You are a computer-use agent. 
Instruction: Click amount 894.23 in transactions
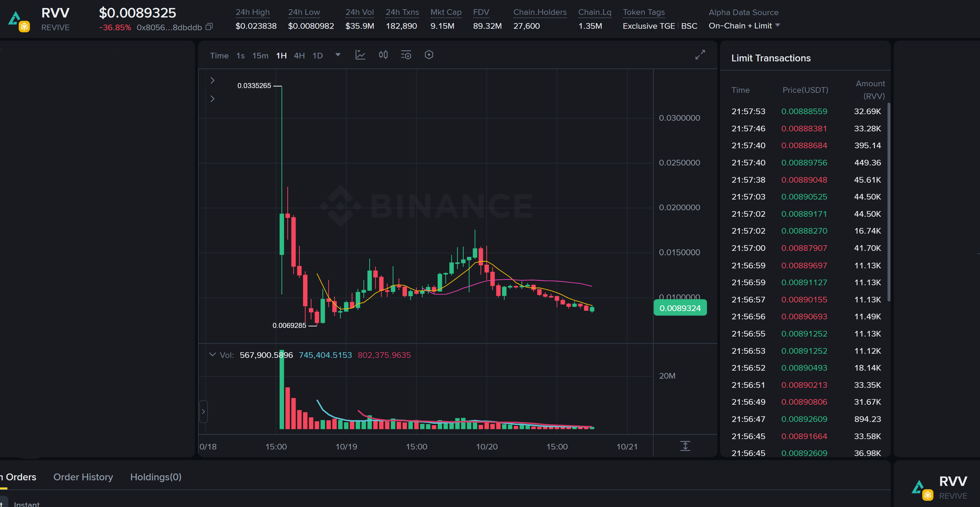(x=867, y=419)
